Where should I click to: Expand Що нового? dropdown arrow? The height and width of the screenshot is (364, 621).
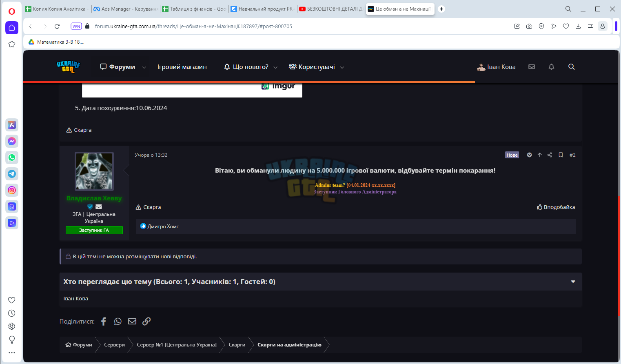[275, 67]
